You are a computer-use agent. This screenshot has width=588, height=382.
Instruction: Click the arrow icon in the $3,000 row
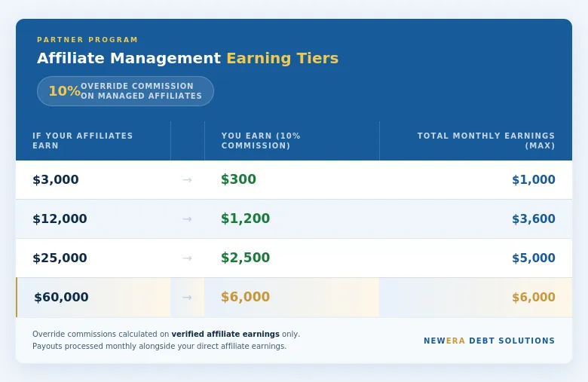187,180
